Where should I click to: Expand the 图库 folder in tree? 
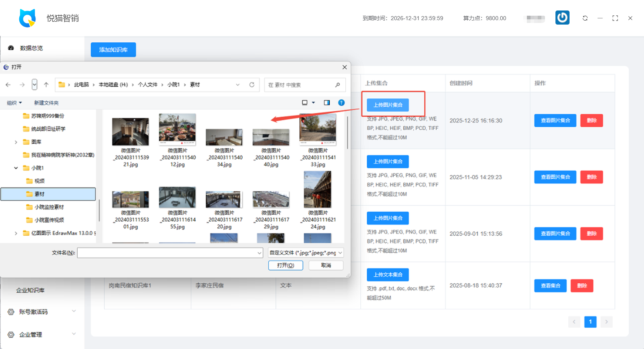click(x=16, y=142)
